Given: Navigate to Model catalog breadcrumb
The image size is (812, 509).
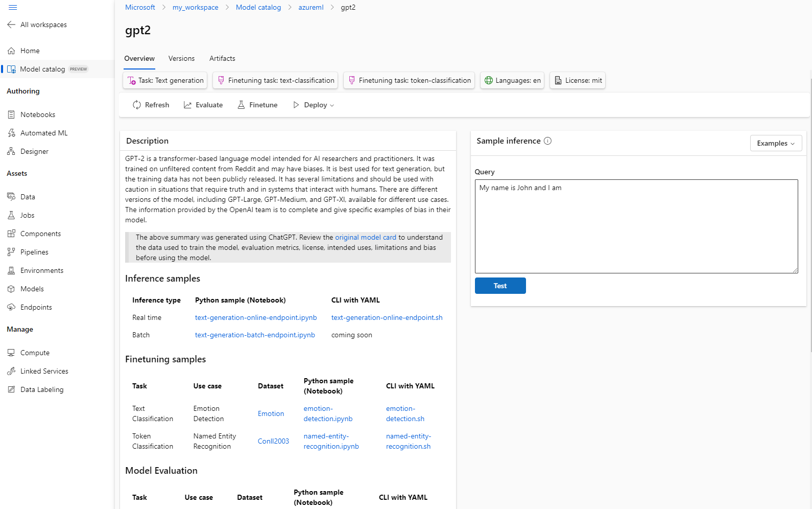Looking at the screenshot, I should coord(258,7).
